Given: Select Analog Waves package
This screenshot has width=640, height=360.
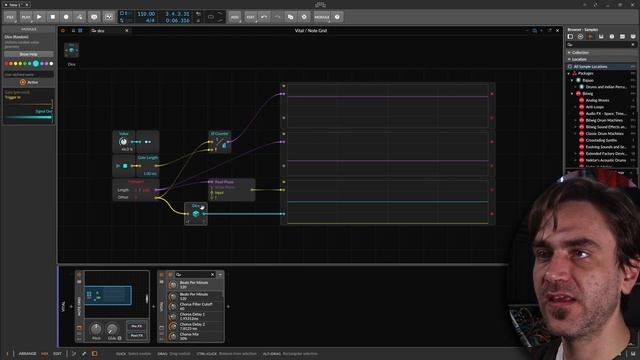Looking at the screenshot, I should pyautogui.click(x=598, y=100).
